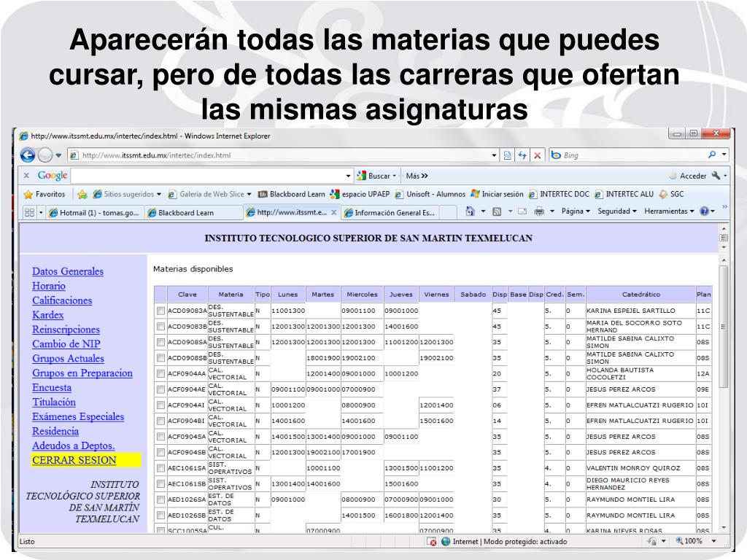
Task: Open the Kardex link
Action: (47, 315)
